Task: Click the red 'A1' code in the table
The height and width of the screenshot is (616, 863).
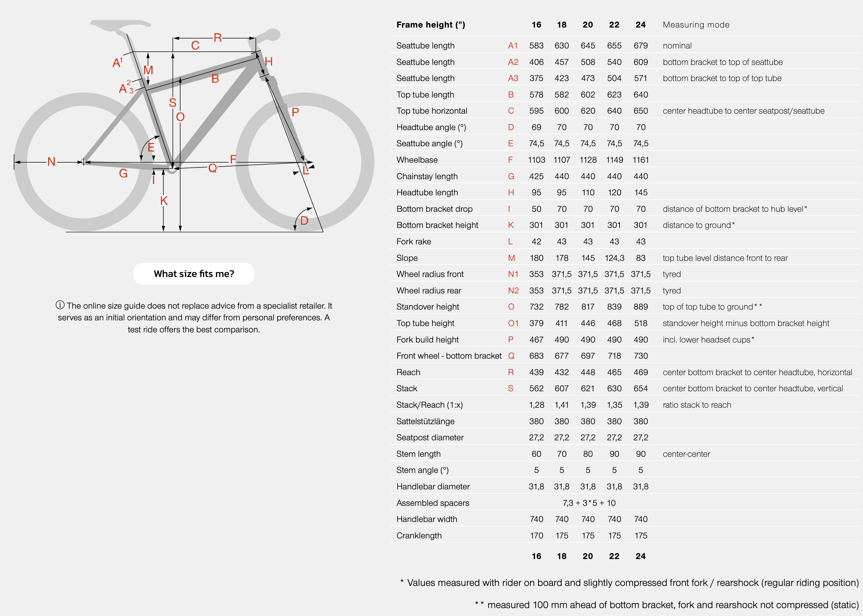Action: click(x=513, y=46)
